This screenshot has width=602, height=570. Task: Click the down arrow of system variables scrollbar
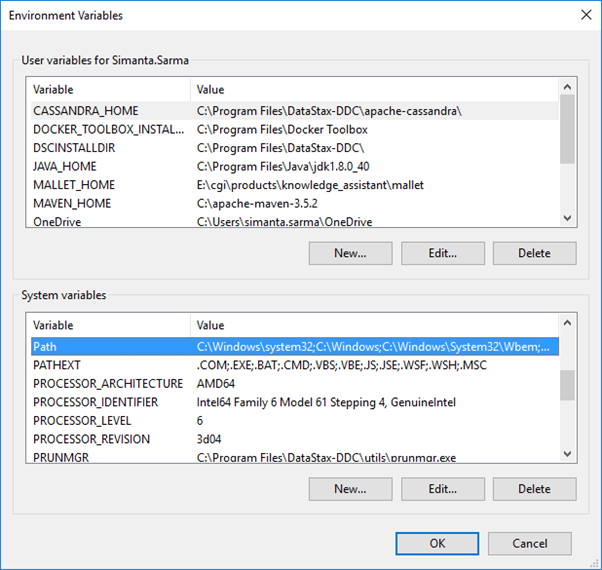[567, 454]
